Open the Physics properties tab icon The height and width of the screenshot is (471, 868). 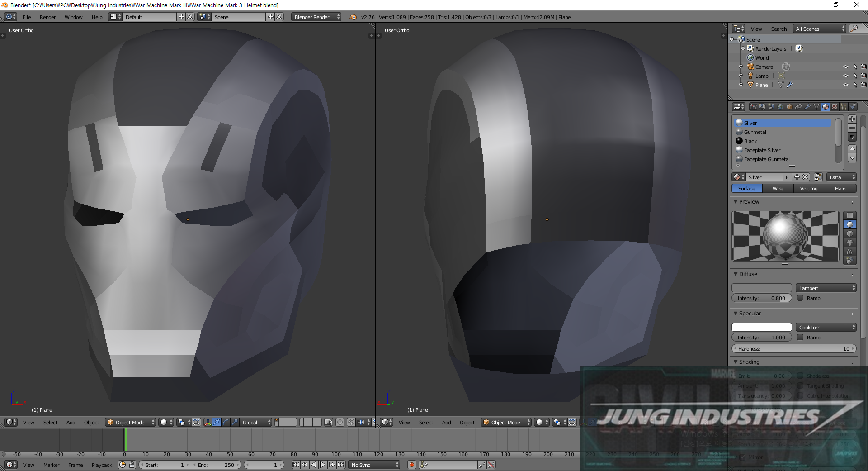click(853, 107)
